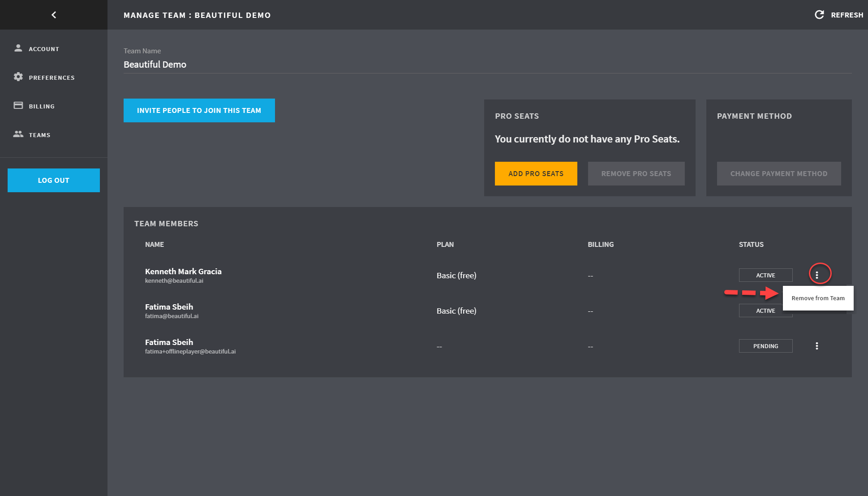Click the Billing credit card icon
Image resolution: width=868 pixels, height=496 pixels.
(18, 105)
